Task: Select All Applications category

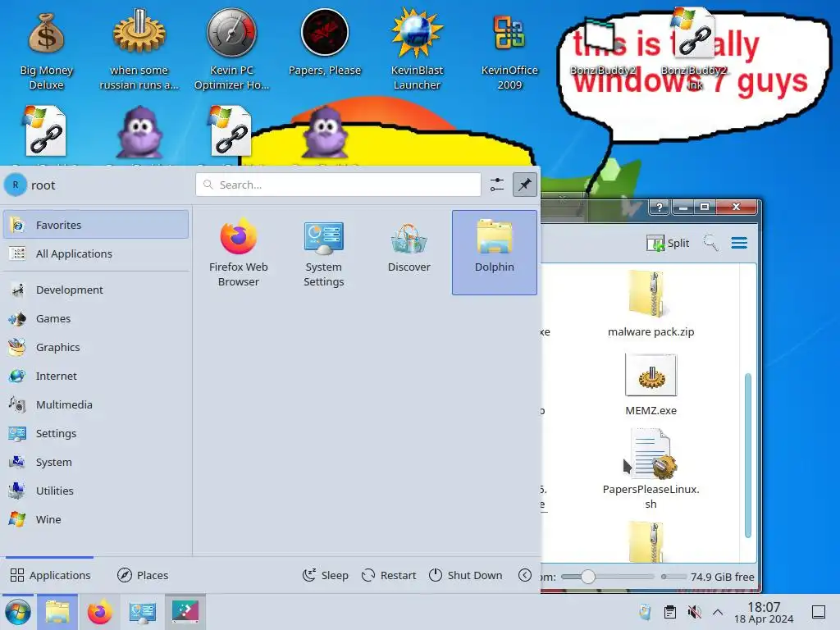Action: tap(96, 253)
